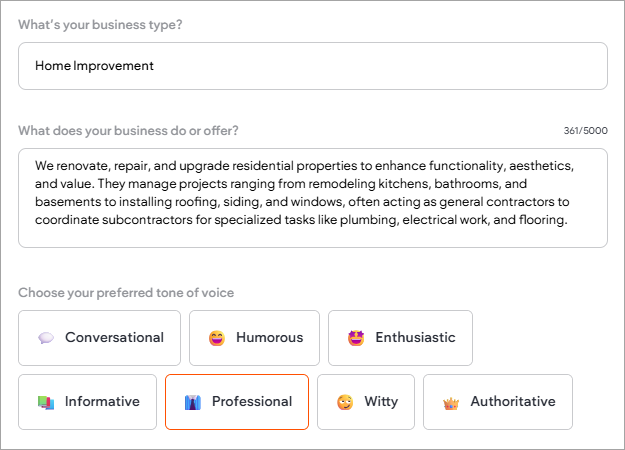
Task: Click the winking emoji on Witty
Action: pos(345,402)
